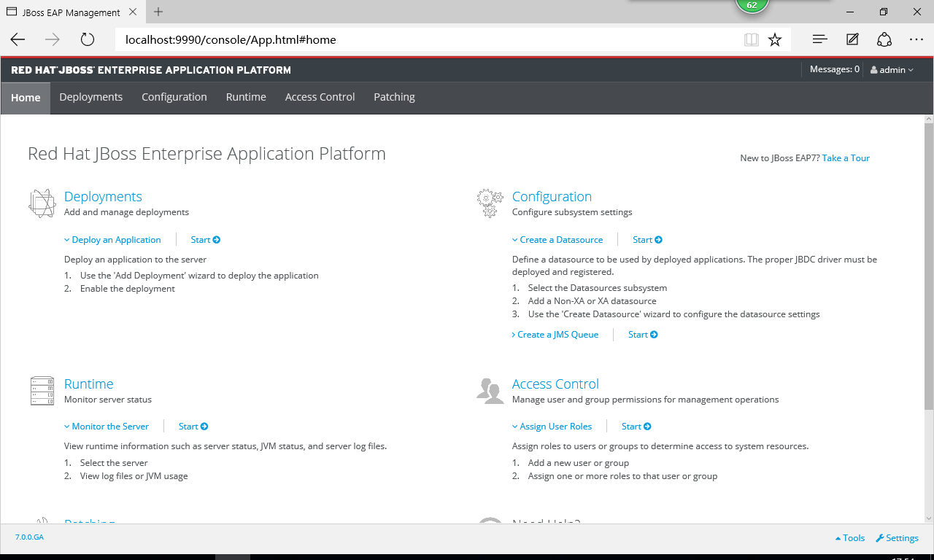The width and height of the screenshot is (934, 560).
Task: Close the JBoss EAP Management tab
Action: click(x=134, y=12)
